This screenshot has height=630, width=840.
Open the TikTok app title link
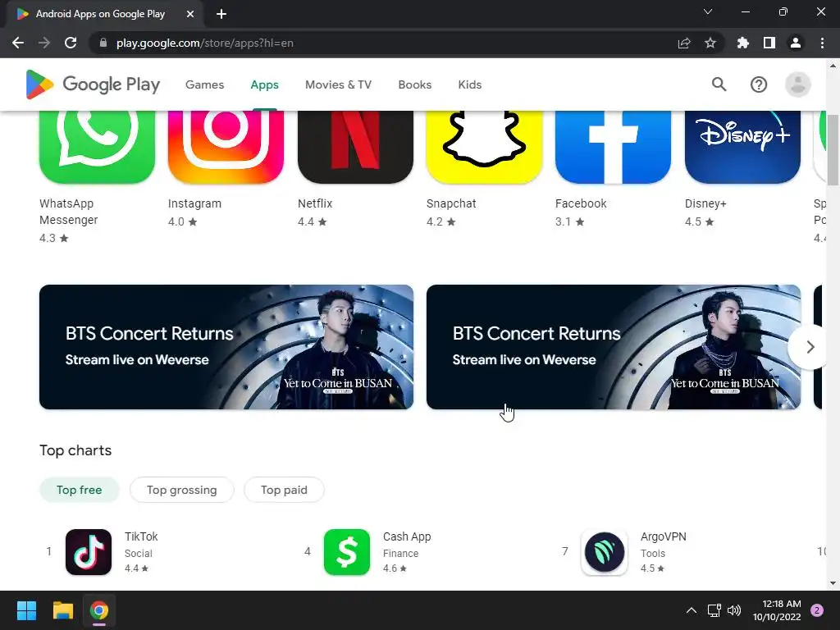(x=141, y=536)
